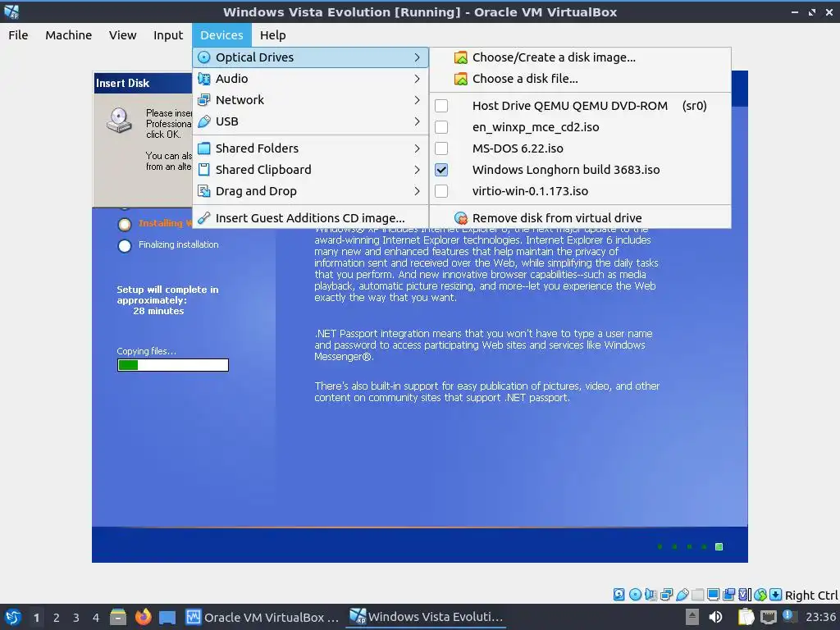Viewport: 840px width, 630px height.
Task: Switch to Oracle VM VirtualBox taskbar window
Action: pyautogui.click(x=262, y=617)
